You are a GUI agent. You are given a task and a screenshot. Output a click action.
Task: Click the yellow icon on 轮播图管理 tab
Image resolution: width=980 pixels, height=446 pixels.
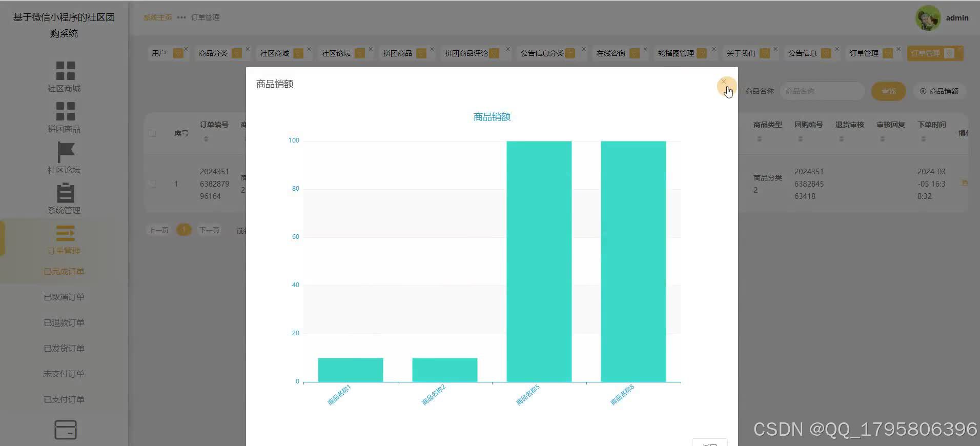(x=702, y=53)
